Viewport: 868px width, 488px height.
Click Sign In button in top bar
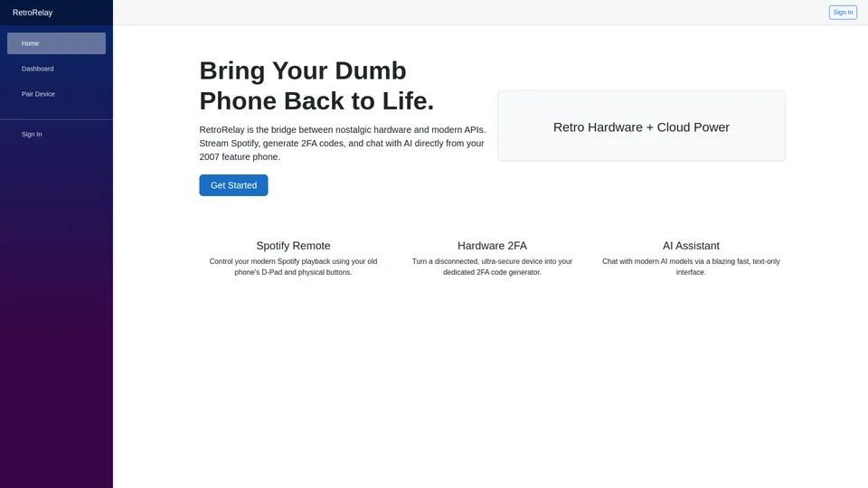tap(843, 12)
